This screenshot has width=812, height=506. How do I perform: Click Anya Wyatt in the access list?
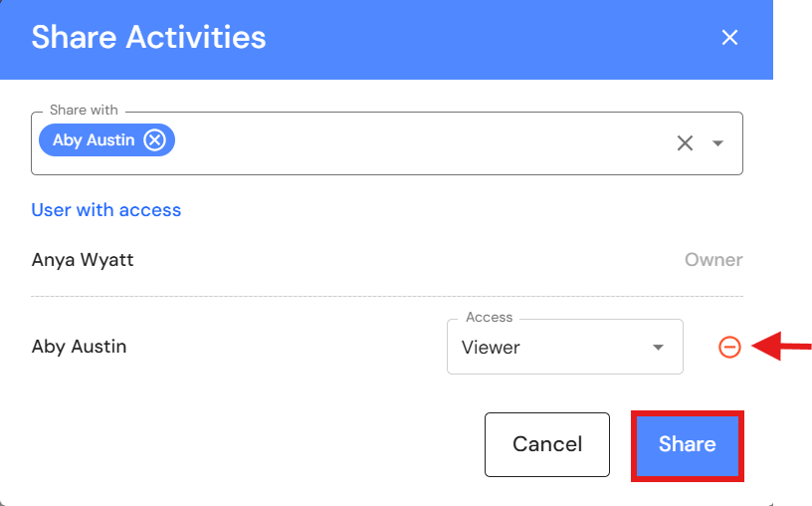83,260
